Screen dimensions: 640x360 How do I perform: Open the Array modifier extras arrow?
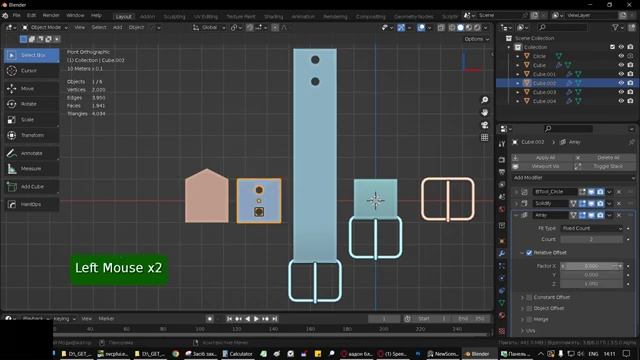pyautogui.click(x=609, y=215)
